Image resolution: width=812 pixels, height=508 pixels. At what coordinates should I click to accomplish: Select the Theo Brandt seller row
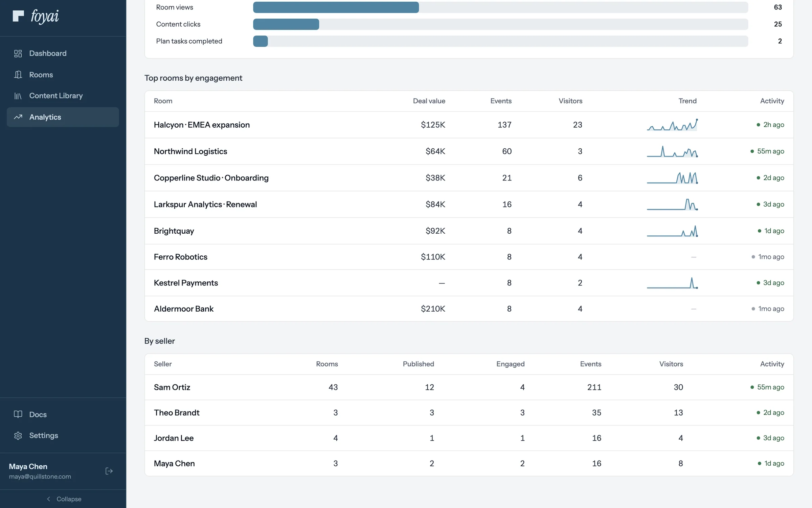point(469,412)
